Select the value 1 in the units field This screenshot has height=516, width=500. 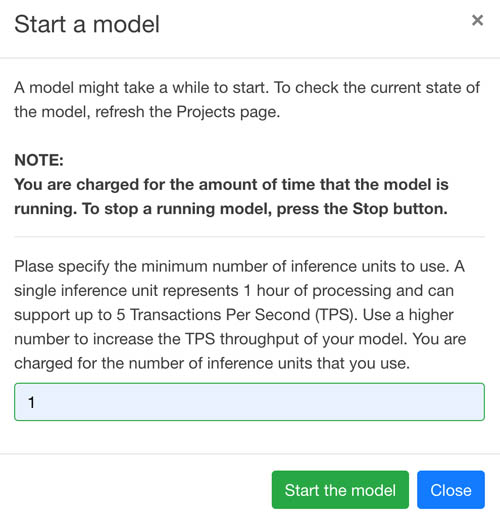[31, 402]
